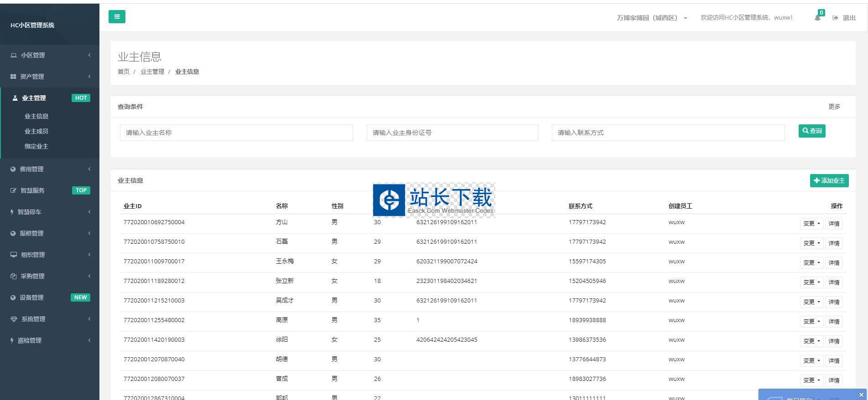Click the diamond icon beside 系统管理

[14, 319]
